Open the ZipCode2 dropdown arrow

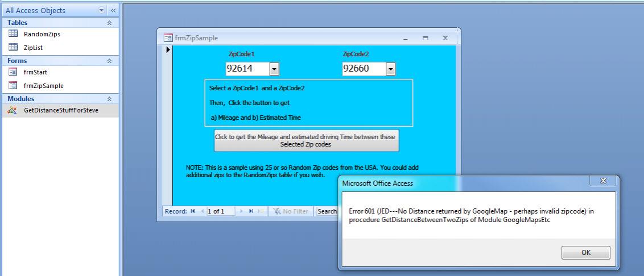[391, 69]
